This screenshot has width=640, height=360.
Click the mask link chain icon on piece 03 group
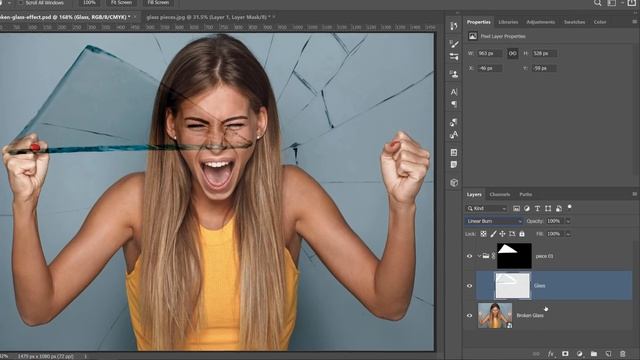(x=493, y=256)
